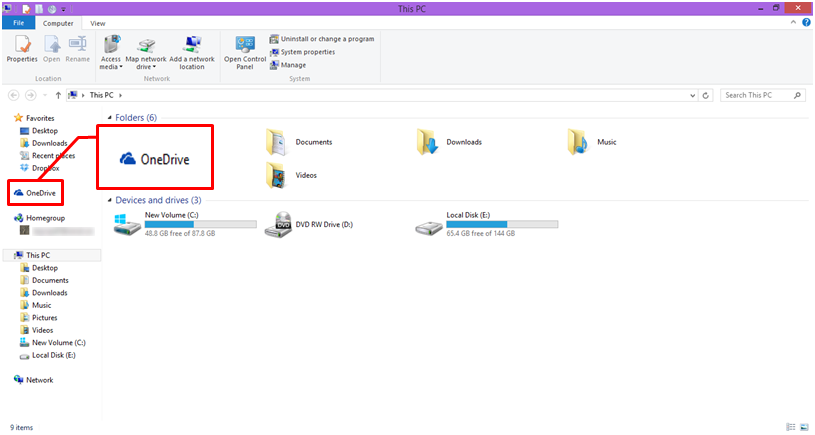
Task: Click Manage in System group
Action: pyautogui.click(x=287, y=65)
